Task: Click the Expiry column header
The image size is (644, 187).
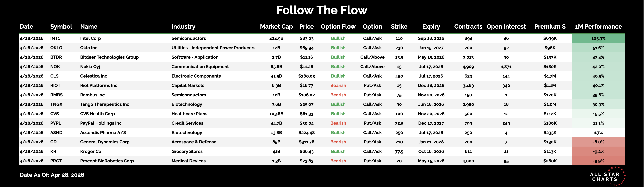Action: coord(431,27)
